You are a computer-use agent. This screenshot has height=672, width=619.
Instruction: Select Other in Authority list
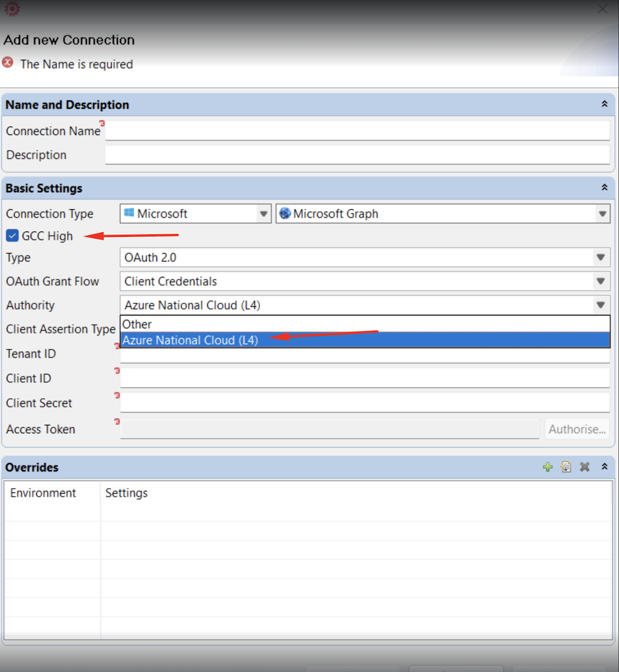[x=365, y=324]
